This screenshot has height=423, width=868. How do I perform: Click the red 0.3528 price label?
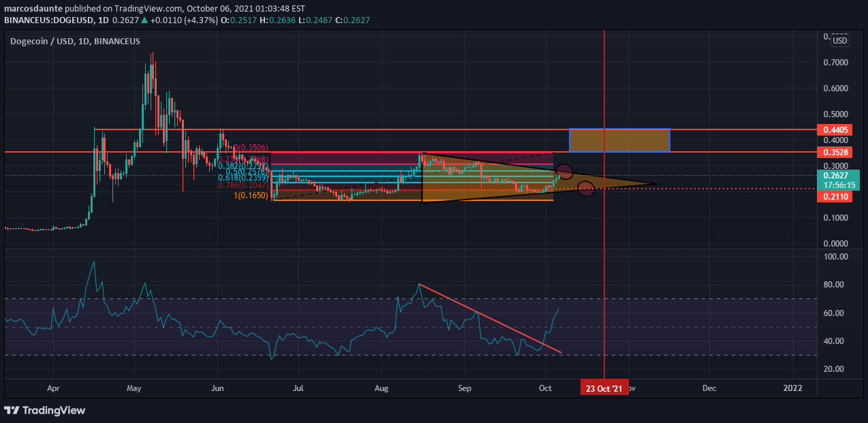[x=835, y=152]
